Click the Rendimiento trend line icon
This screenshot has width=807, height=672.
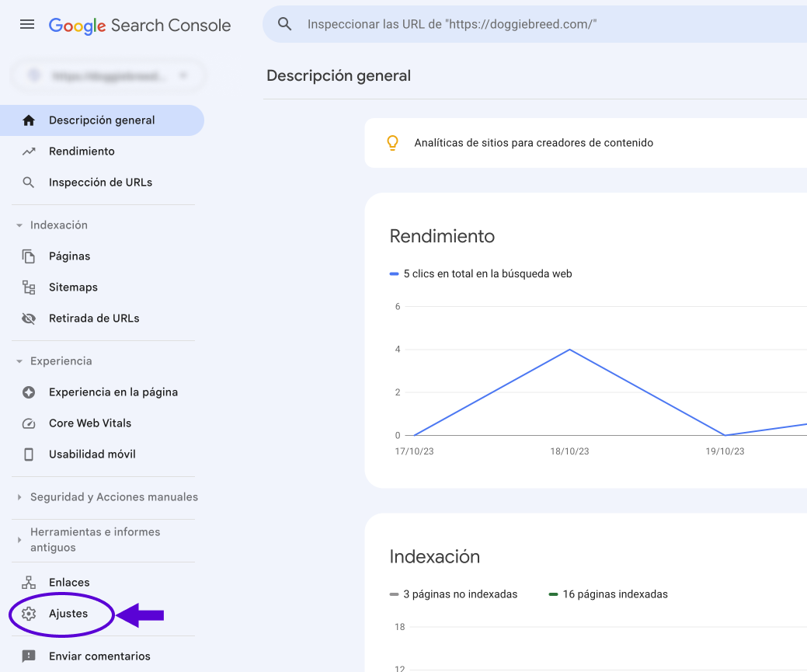point(29,151)
